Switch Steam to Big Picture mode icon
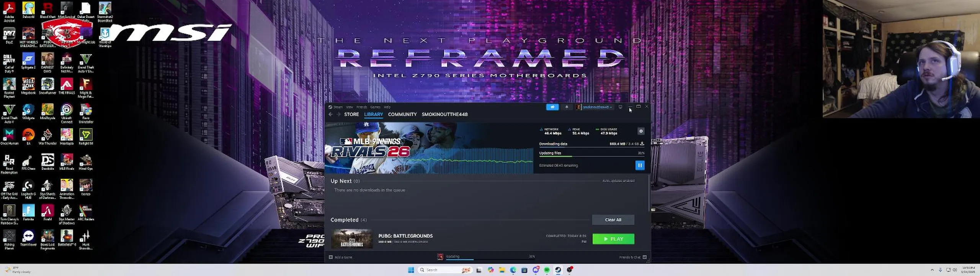Viewport: 980px width, 276px height. click(x=620, y=107)
